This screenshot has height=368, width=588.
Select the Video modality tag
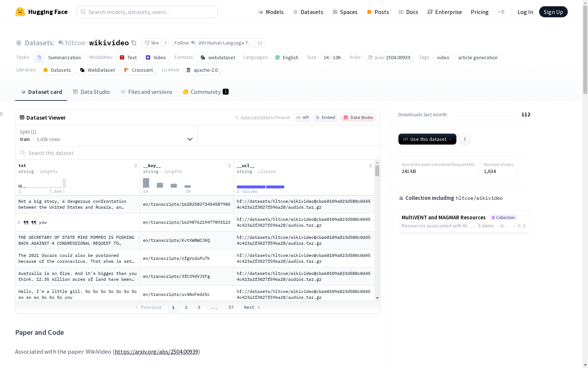(x=156, y=57)
